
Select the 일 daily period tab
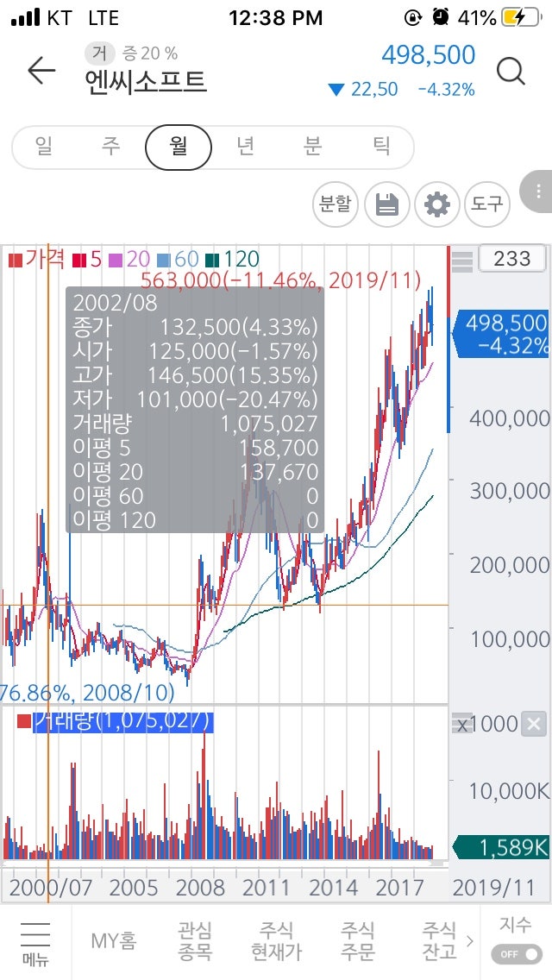pos(44,147)
